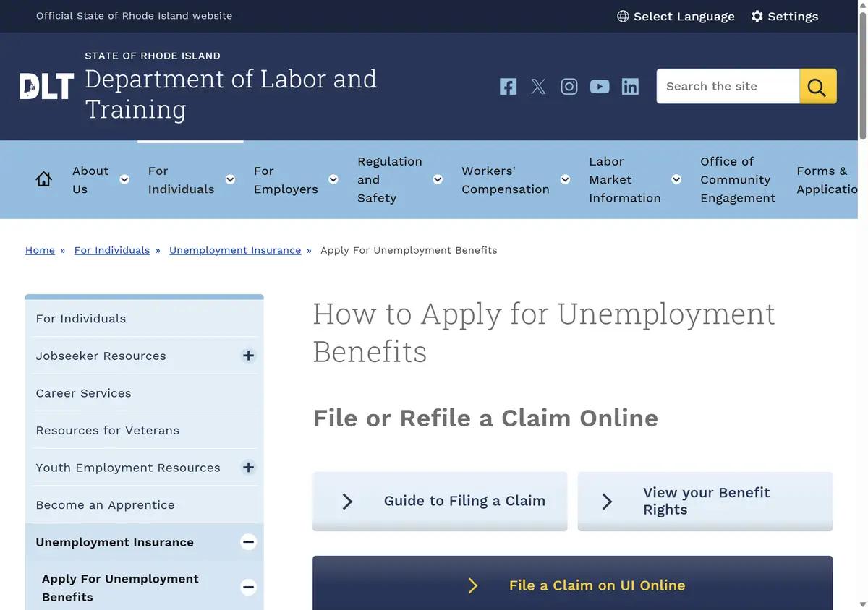Viewport: 868px width, 610px height.
Task: Click the Search the site input field
Action: click(728, 86)
